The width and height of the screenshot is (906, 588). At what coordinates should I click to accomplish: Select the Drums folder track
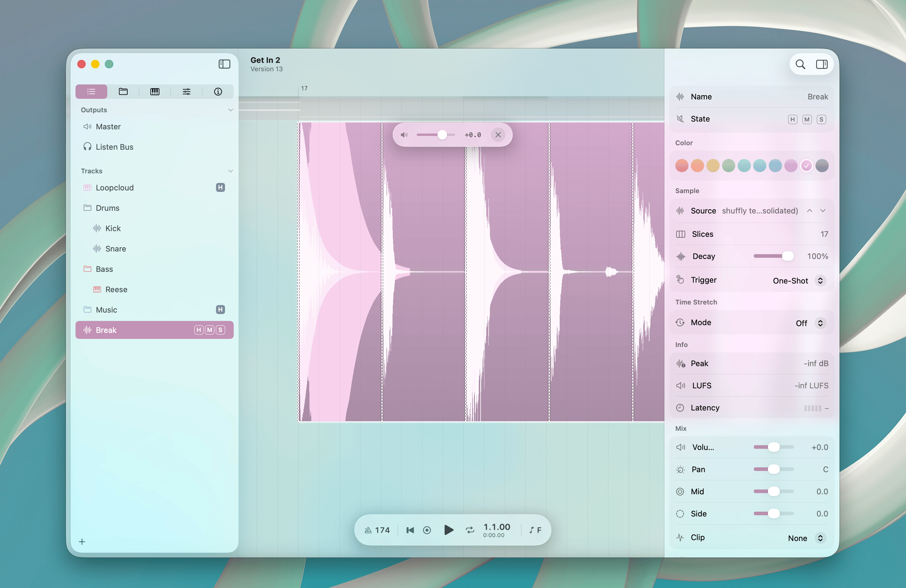tap(155, 208)
